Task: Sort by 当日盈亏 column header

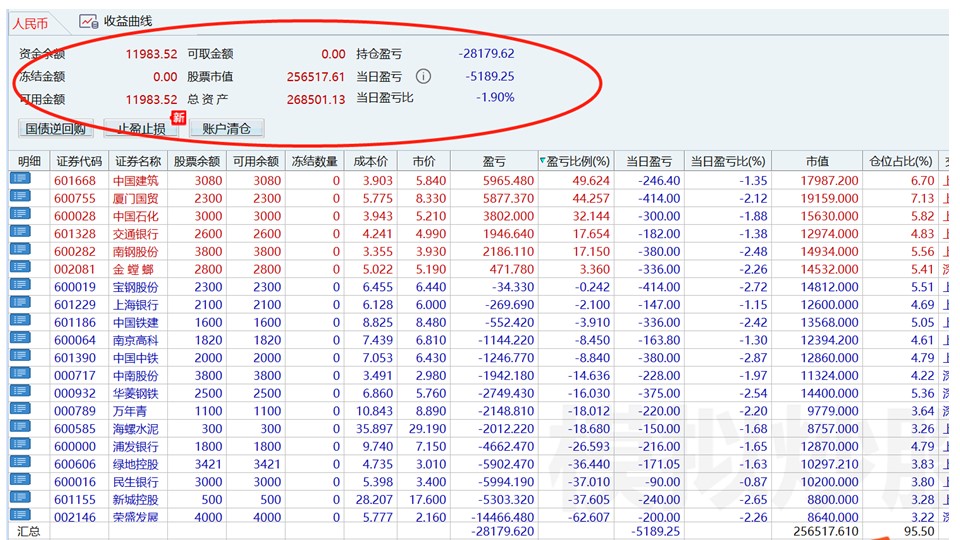Action: tap(648, 162)
